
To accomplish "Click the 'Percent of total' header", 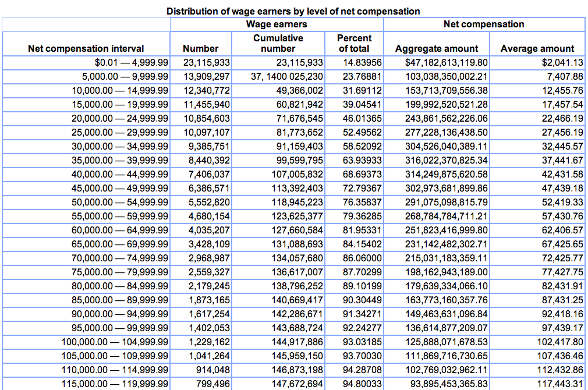I will [x=354, y=43].
